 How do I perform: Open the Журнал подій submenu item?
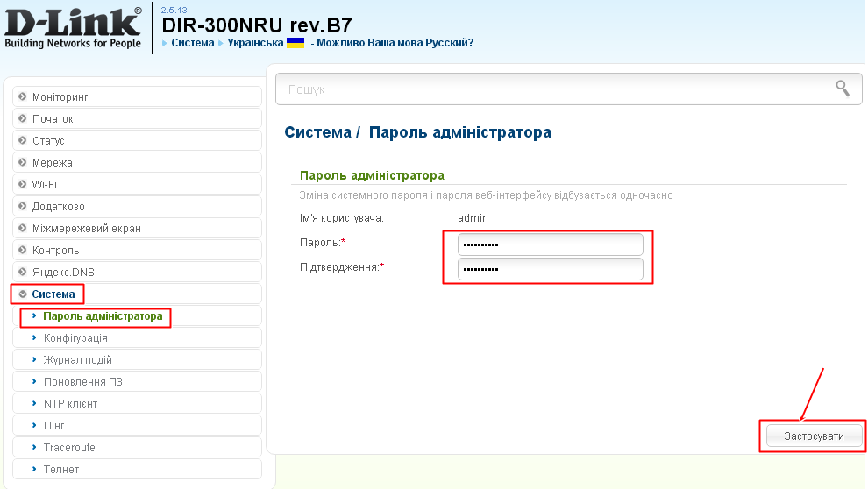(137, 359)
